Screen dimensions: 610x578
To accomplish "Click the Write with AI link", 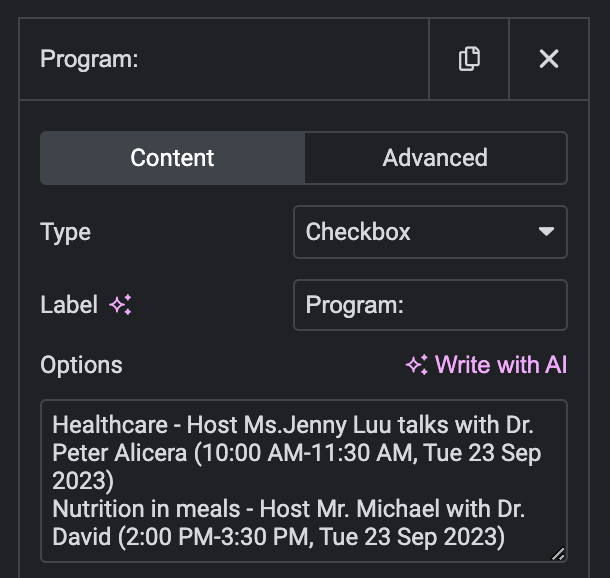I will pos(486,365).
